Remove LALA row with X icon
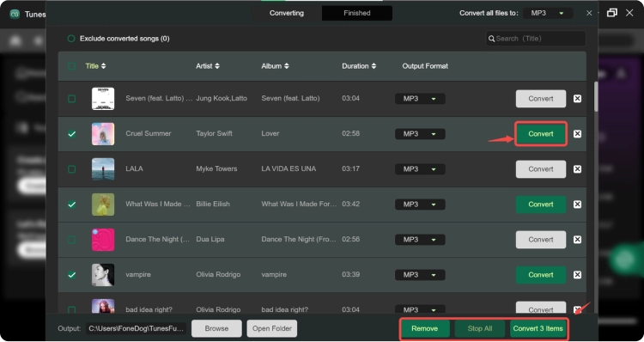Screen dimensions: 644x342 (577, 169)
